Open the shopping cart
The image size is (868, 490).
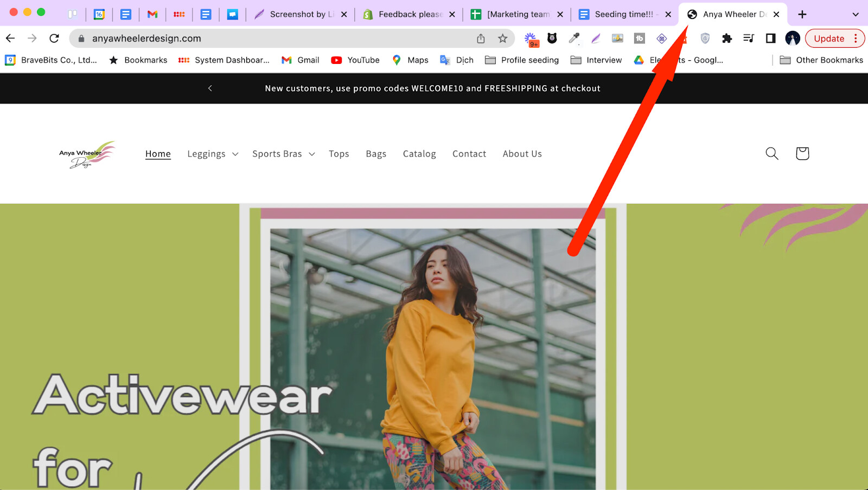click(802, 153)
